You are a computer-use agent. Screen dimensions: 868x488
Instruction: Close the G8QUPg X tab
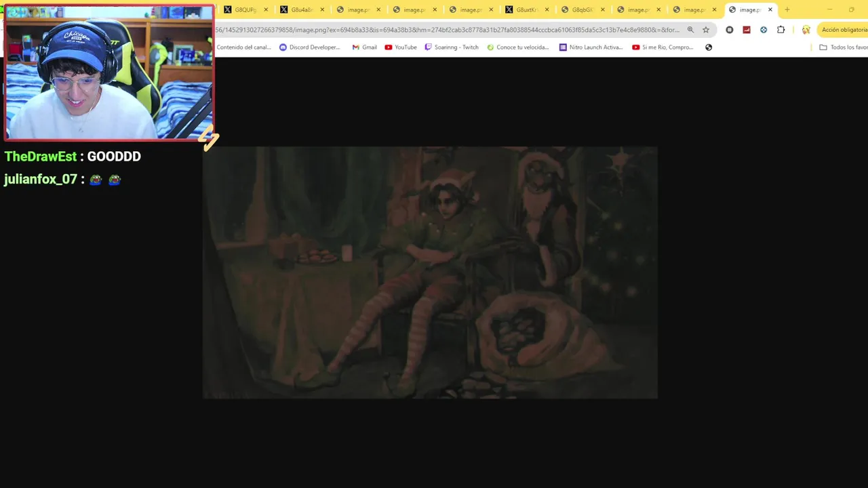tap(266, 9)
